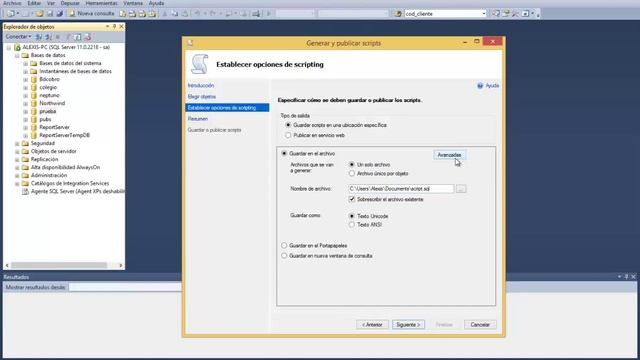Viewport: 640px width, 360px height.
Task: Open the Ayuda menu in menu bar
Action: [156, 3]
